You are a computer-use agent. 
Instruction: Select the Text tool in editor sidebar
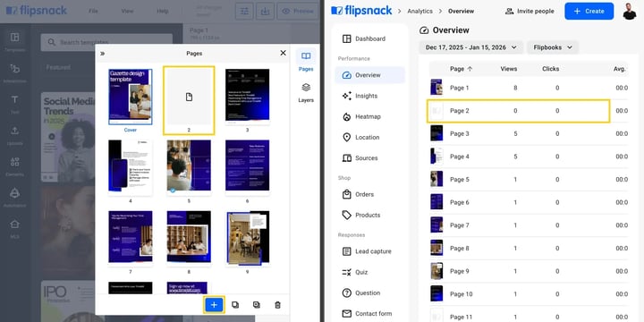tap(15, 105)
